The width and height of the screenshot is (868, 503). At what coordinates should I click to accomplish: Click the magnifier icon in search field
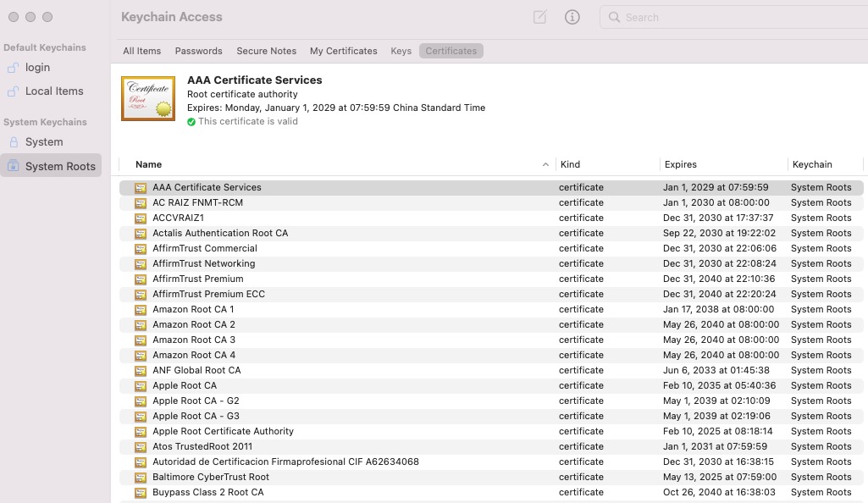[614, 17]
